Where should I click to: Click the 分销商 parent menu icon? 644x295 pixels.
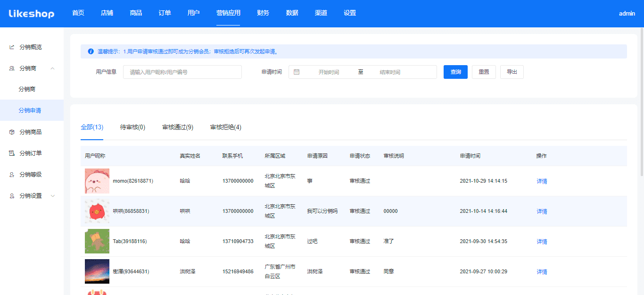coord(12,68)
